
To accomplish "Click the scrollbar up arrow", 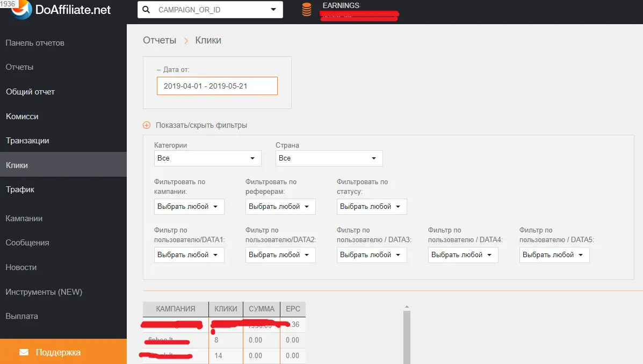I will [407, 307].
